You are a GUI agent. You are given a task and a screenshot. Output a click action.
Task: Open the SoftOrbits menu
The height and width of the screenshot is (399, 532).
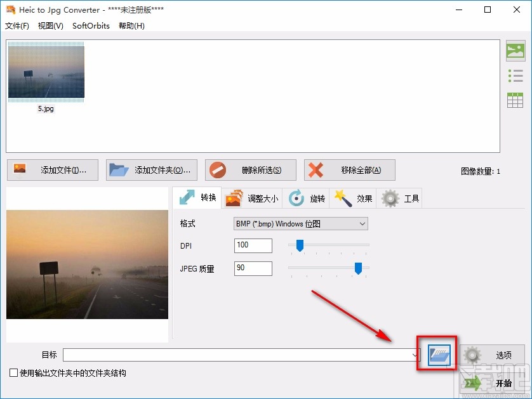pos(90,26)
